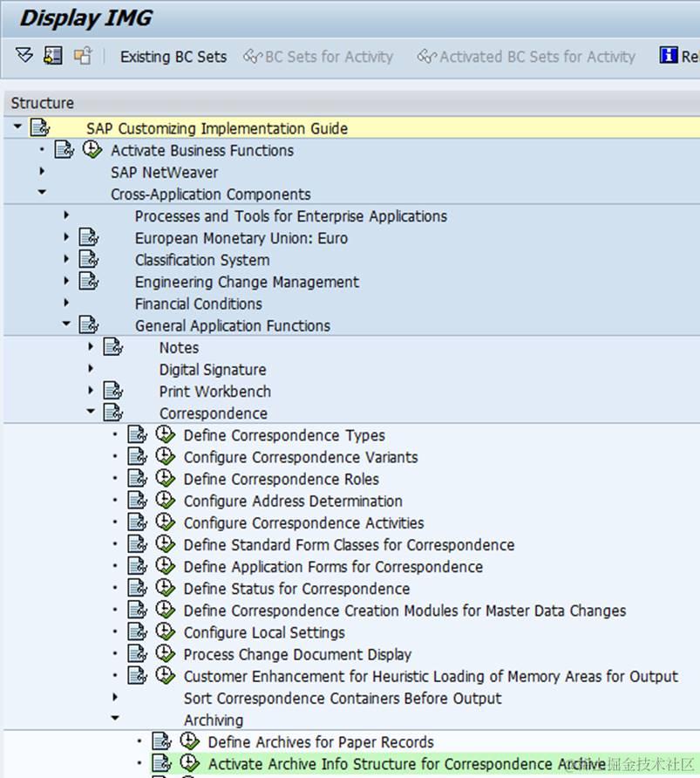The height and width of the screenshot is (778, 700).
Task: Open documentation icon for Notes
Action: point(113,346)
